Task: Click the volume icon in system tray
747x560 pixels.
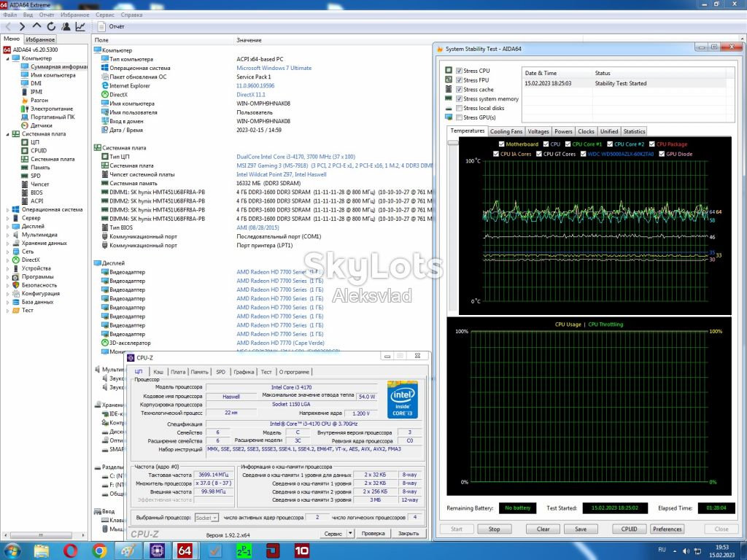Action: coord(686,551)
